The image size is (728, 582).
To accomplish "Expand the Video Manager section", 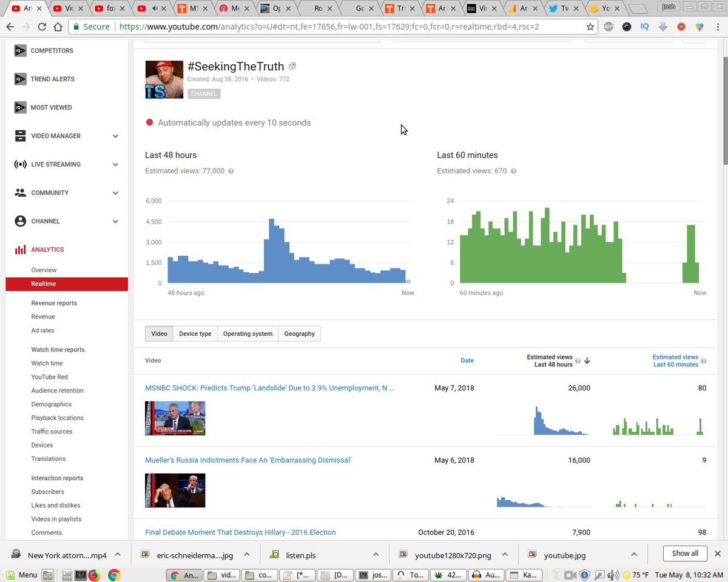I will click(x=115, y=136).
